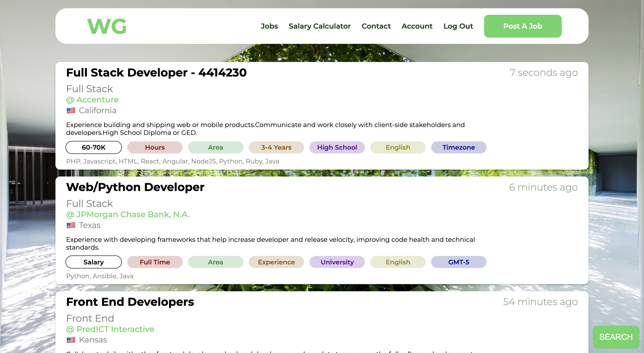
Task: Click the Hours tag on the Accenture job
Action: click(x=155, y=147)
